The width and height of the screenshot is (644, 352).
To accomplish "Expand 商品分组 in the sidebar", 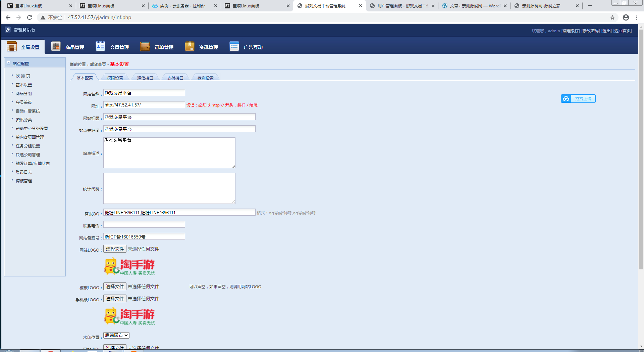I will tap(24, 94).
